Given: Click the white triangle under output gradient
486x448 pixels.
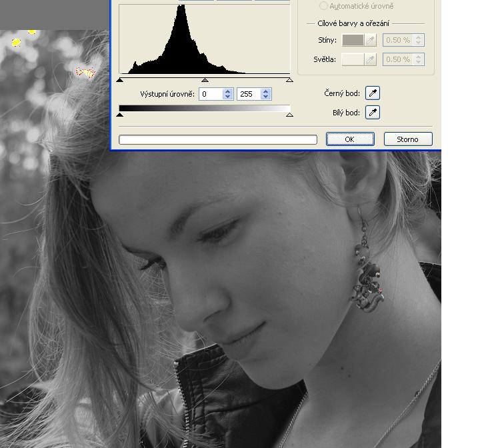Looking at the screenshot, I should click(x=289, y=115).
